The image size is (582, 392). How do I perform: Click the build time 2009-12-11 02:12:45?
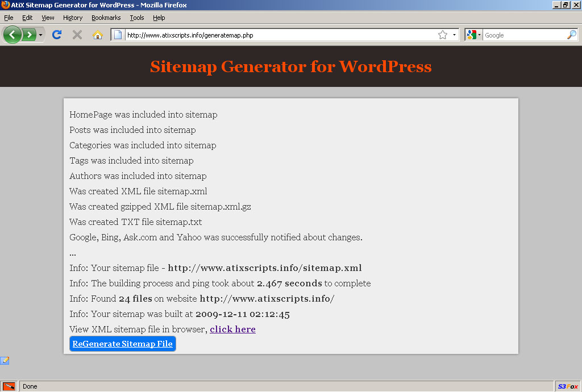click(242, 314)
